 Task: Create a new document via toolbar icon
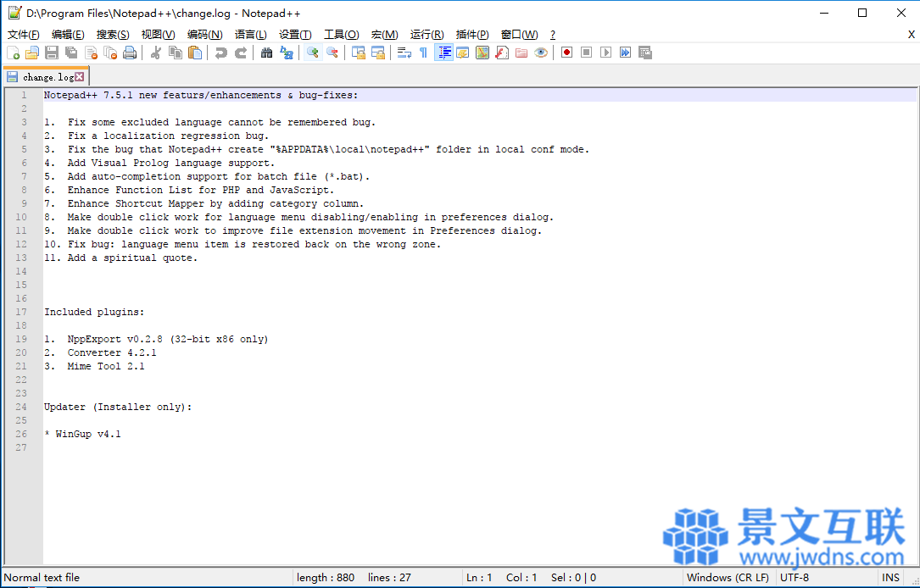click(x=13, y=53)
